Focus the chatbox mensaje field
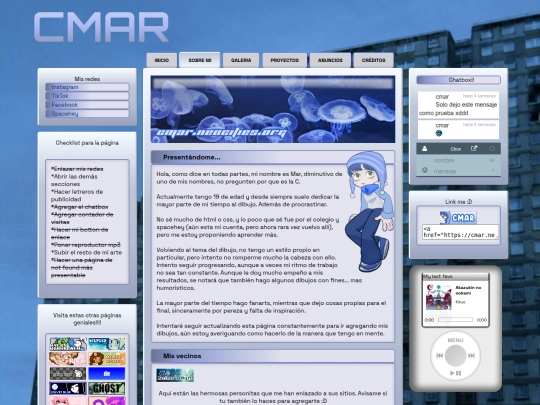This screenshot has width=540, height=405. 455,171
